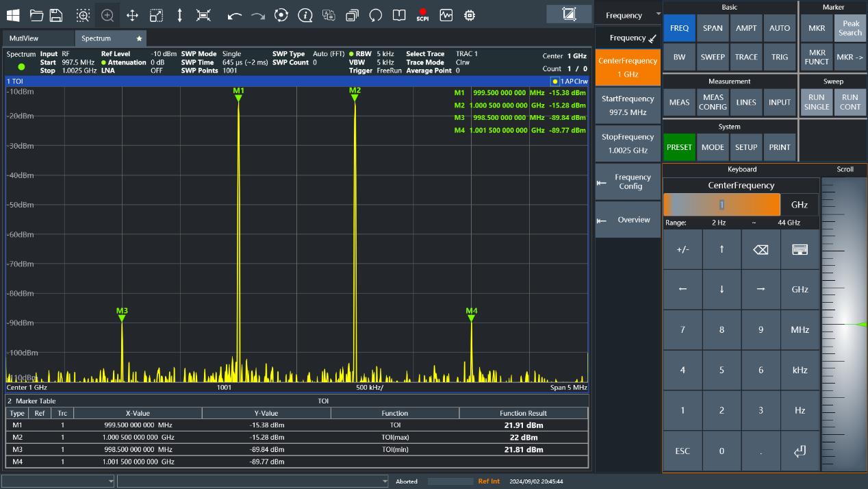Toggle the 1AP Clrw trace indicator
Screen dimensions: 868x489
[x=569, y=81]
